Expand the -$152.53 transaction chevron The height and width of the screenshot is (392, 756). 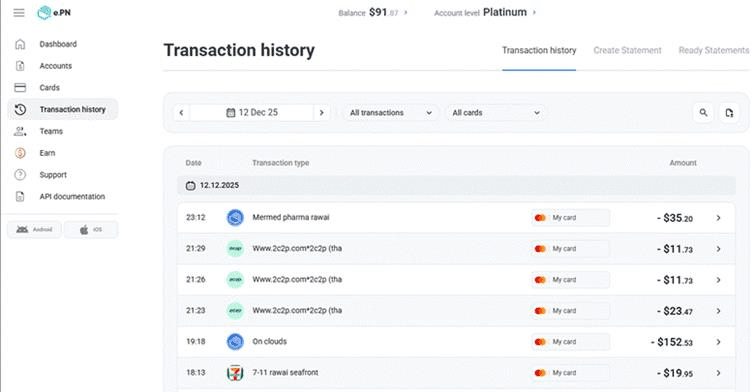pos(718,342)
